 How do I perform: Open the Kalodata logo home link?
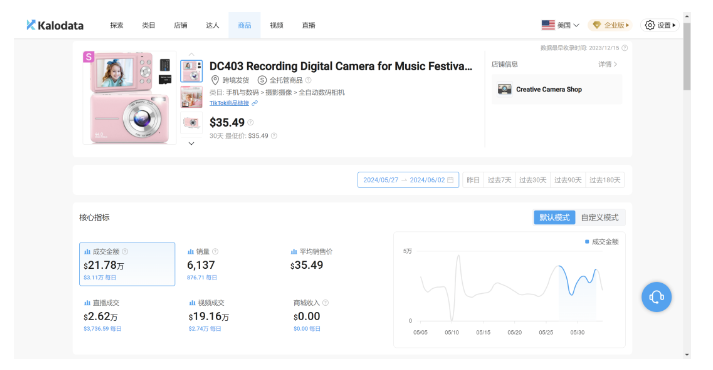point(55,25)
